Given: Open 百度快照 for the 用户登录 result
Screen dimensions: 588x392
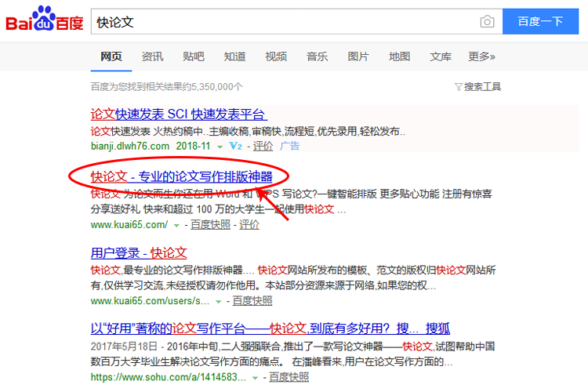Looking at the screenshot, I should click(x=252, y=301).
